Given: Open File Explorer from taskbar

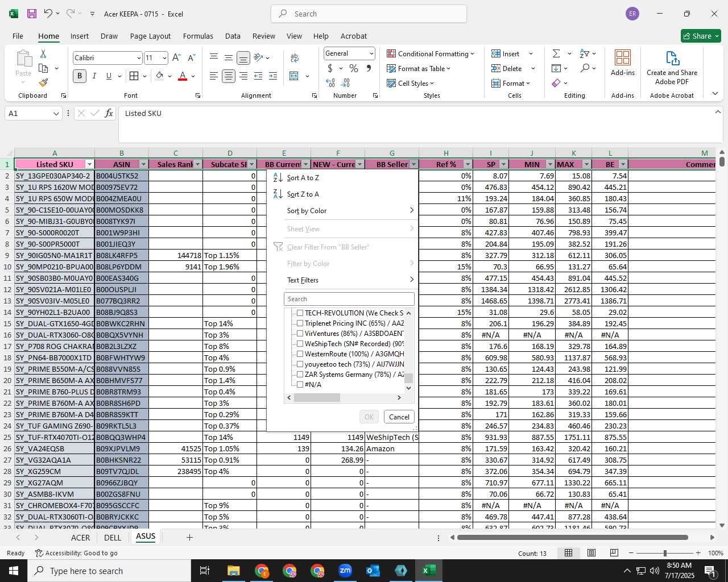Looking at the screenshot, I should [x=234, y=571].
